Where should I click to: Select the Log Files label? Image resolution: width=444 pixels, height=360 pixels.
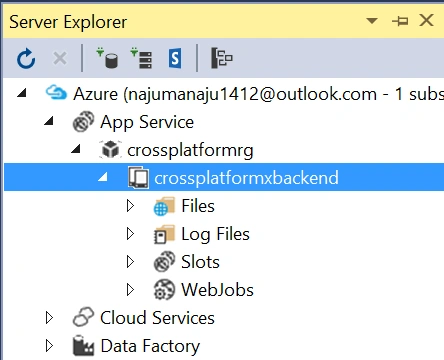tap(215, 234)
